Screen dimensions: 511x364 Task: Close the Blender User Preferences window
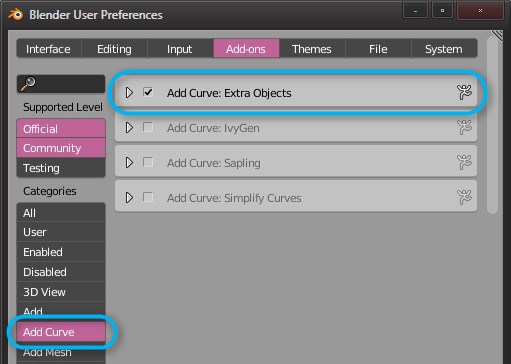click(480, 11)
